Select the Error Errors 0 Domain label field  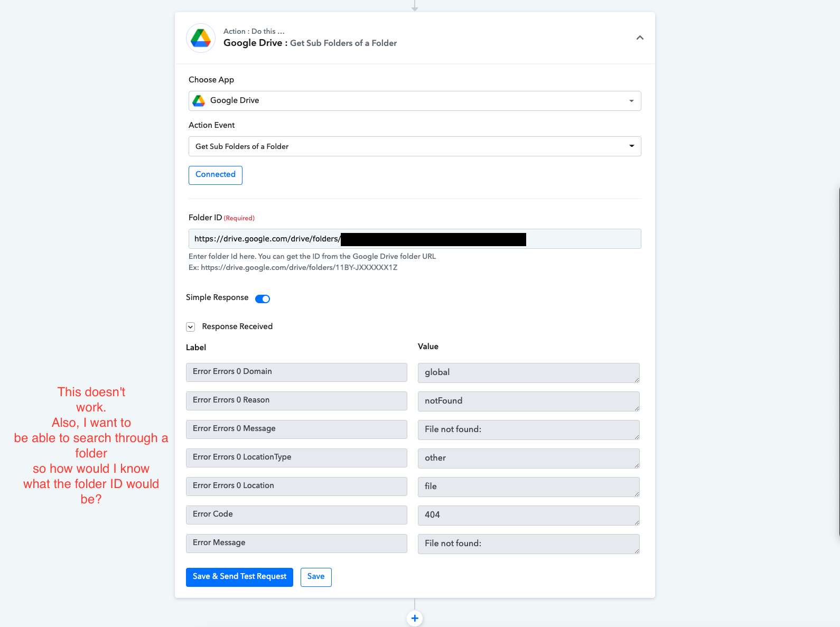(296, 372)
